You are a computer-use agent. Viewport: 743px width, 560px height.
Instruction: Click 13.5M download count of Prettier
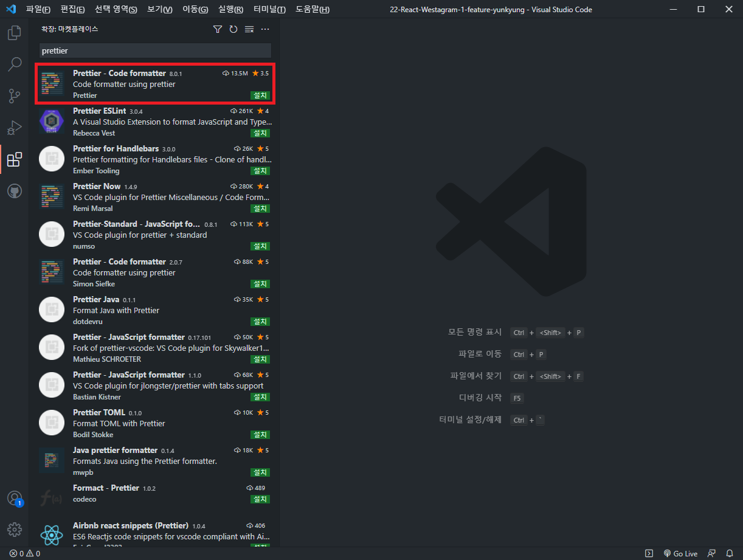(235, 74)
